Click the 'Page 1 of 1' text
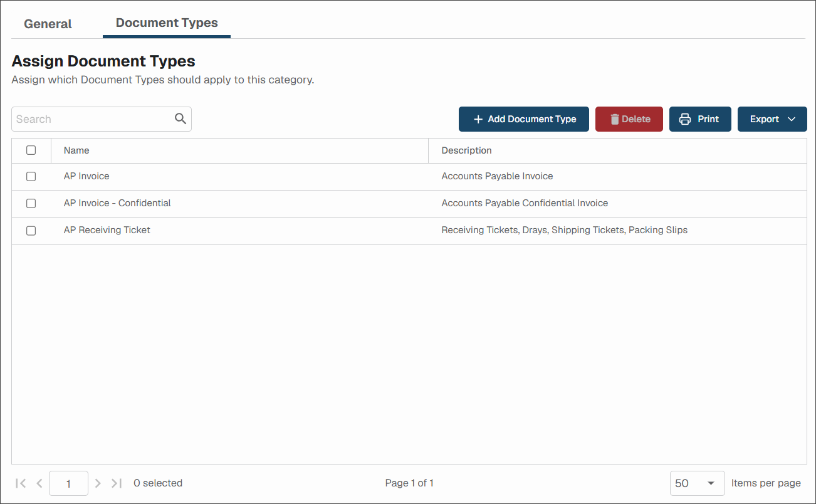The height and width of the screenshot is (504, 816). (409, 483)
